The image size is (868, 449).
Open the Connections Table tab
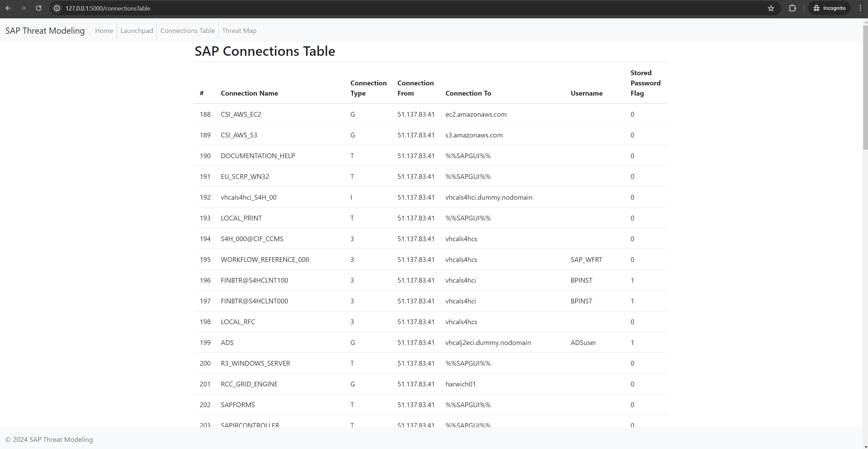coord(187,31)
